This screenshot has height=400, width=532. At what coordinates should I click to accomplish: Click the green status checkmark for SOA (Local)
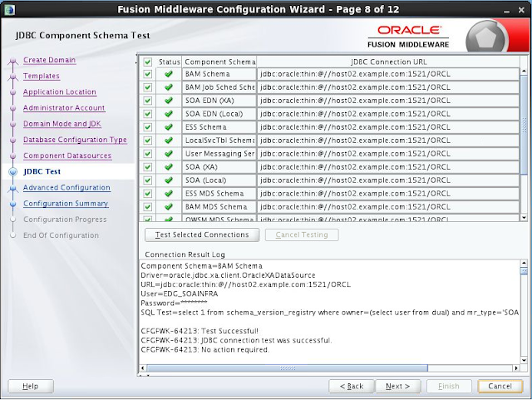[169, 180]
